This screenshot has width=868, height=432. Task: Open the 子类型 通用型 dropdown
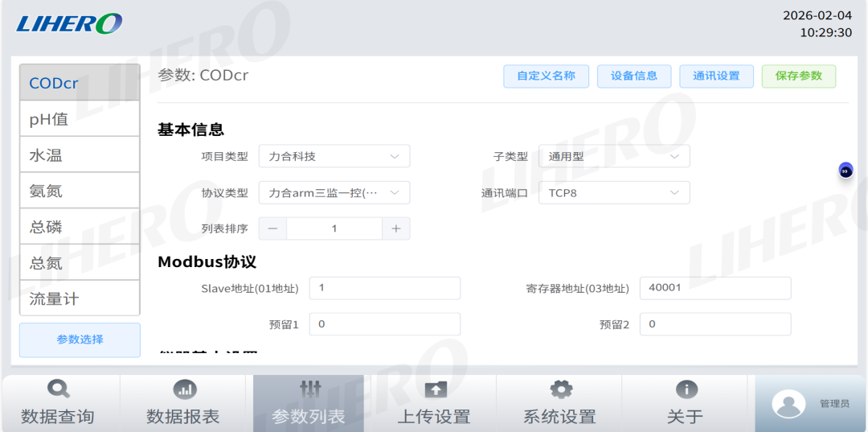pos(614,156)
